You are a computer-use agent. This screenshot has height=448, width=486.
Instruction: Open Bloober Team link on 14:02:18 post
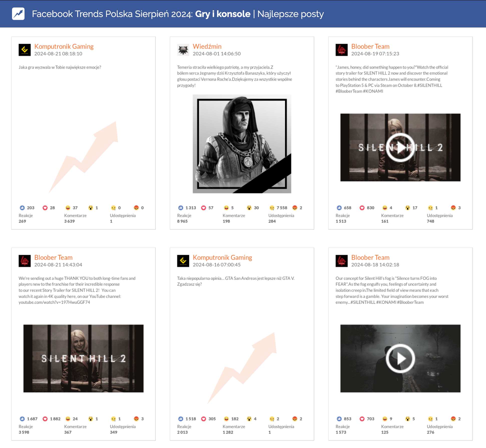tap(370, 257)
